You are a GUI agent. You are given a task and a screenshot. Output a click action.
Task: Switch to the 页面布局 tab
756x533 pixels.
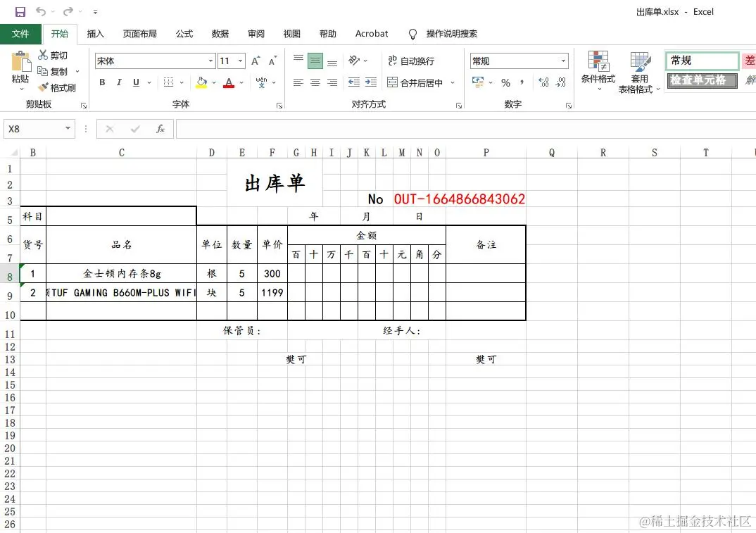pyautogui.click(x=140, y=34)
